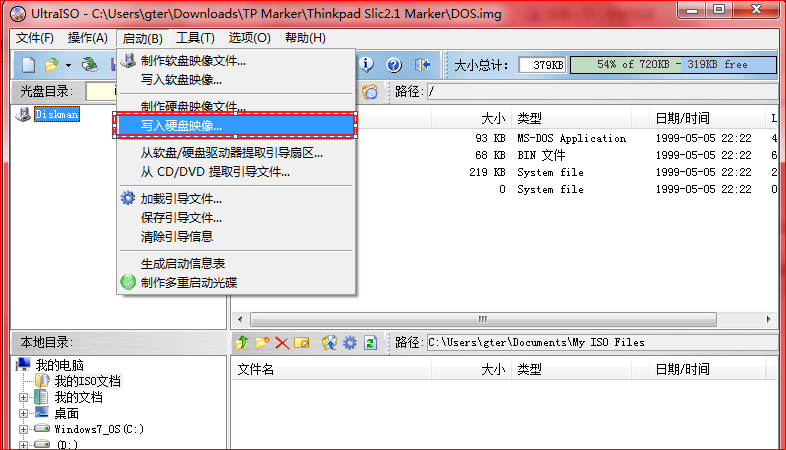Open the dropdown arrow beside Open folder icon
This screenshot has height=450, width=786.
[68, 65]
